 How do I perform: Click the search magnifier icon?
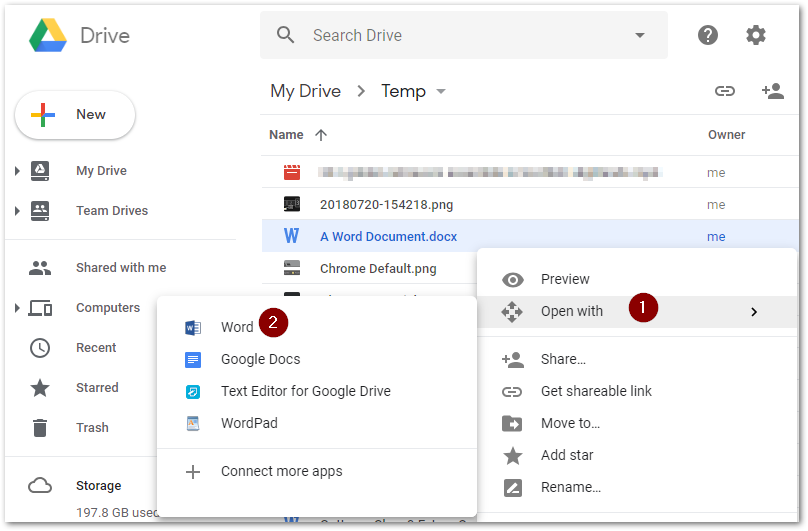(x=286, y=35)
